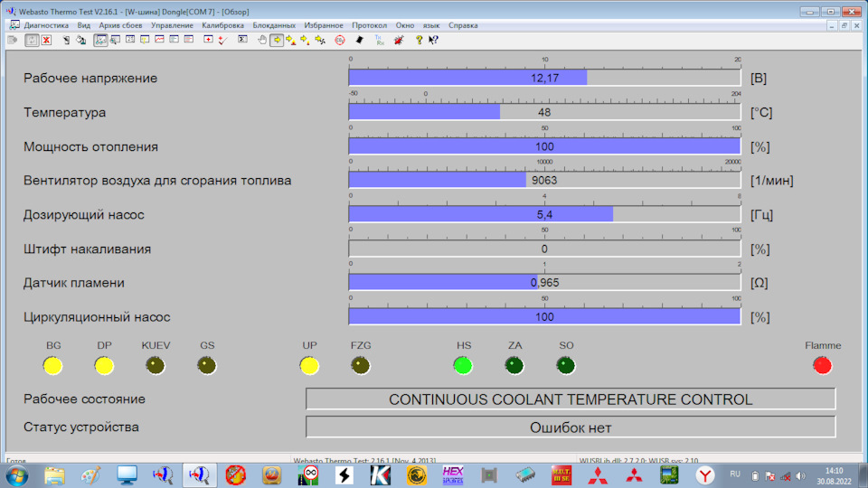The width and height of the screenshot is (868, 488).
Task: Open the Windows Start button
Action: click(16, 476)
